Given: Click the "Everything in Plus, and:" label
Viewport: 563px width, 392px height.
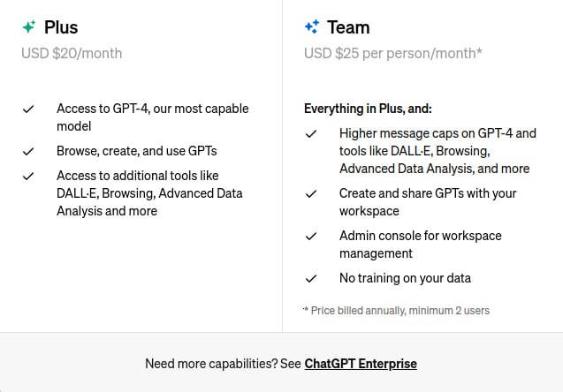Looking at the screenshot, I should tap(368, 109).
